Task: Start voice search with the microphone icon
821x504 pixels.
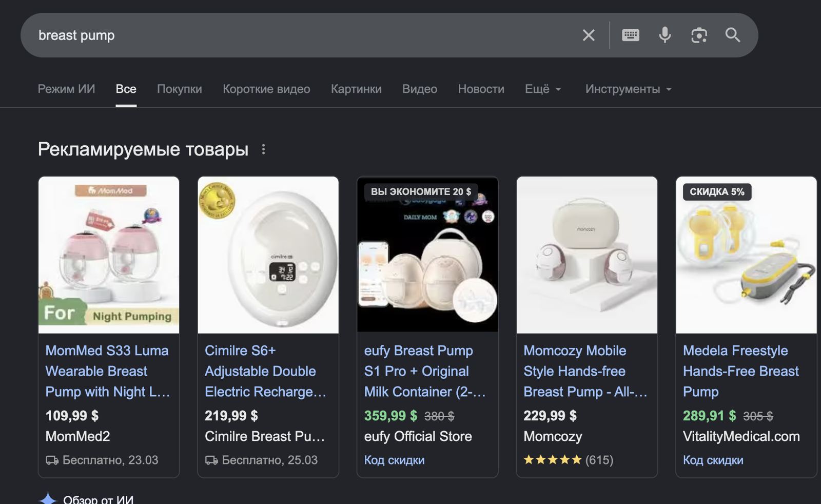Action: (665, 35)
